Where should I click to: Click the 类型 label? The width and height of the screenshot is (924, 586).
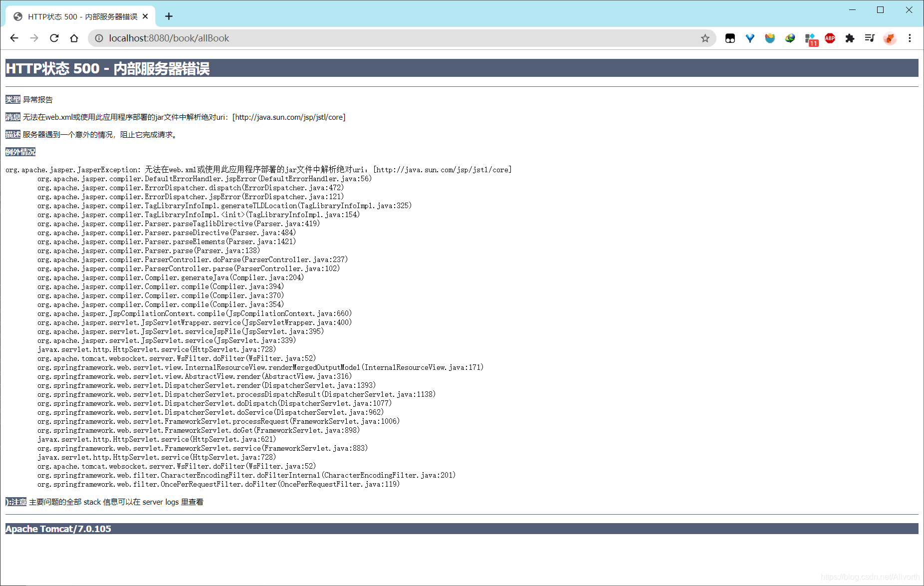pyautogui.click(x=13, y=99)
